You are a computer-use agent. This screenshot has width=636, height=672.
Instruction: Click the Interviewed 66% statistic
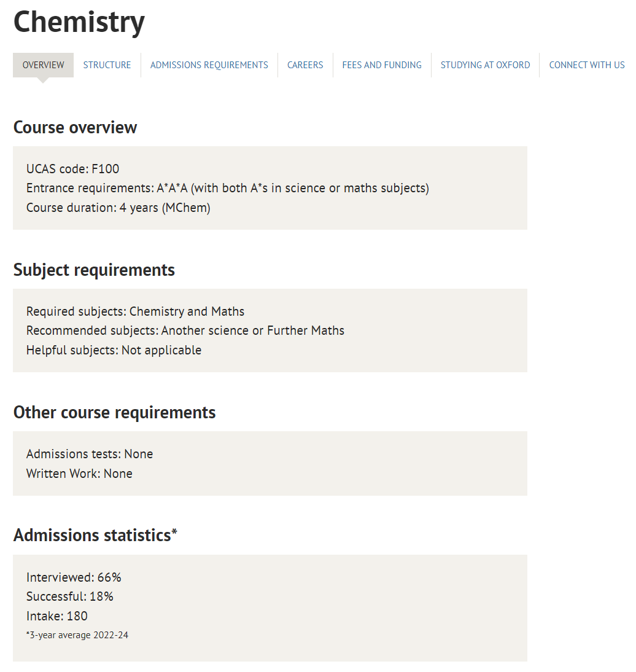74,577
